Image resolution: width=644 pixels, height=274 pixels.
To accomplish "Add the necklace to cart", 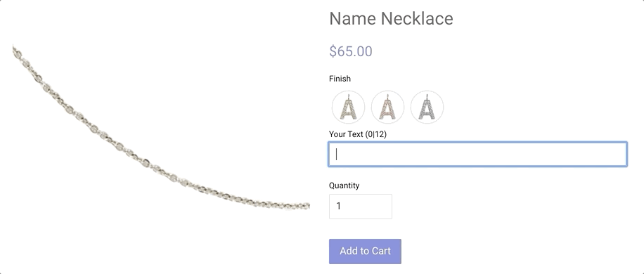I will 365,252.
